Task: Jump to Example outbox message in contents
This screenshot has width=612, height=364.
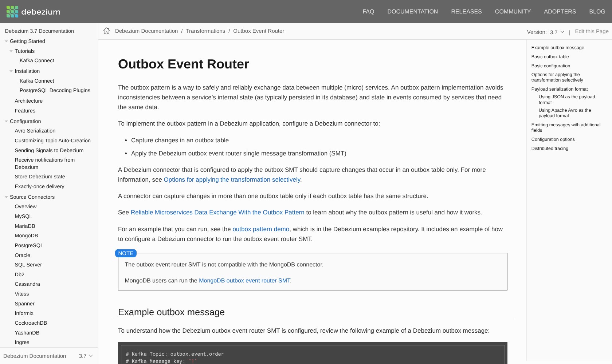Action: click(557, 48)
